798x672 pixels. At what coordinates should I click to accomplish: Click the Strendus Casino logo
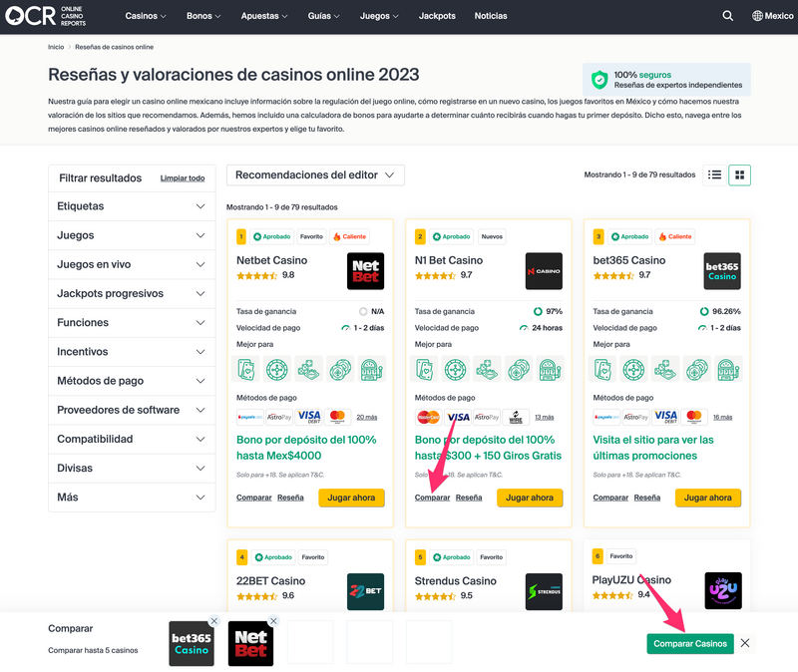click(x=544, y=591)
